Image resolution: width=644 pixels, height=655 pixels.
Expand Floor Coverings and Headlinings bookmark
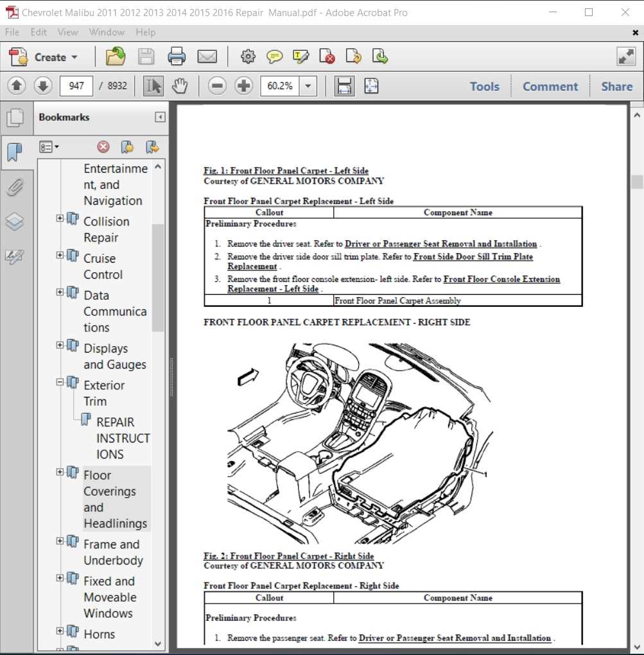[60, 471]
